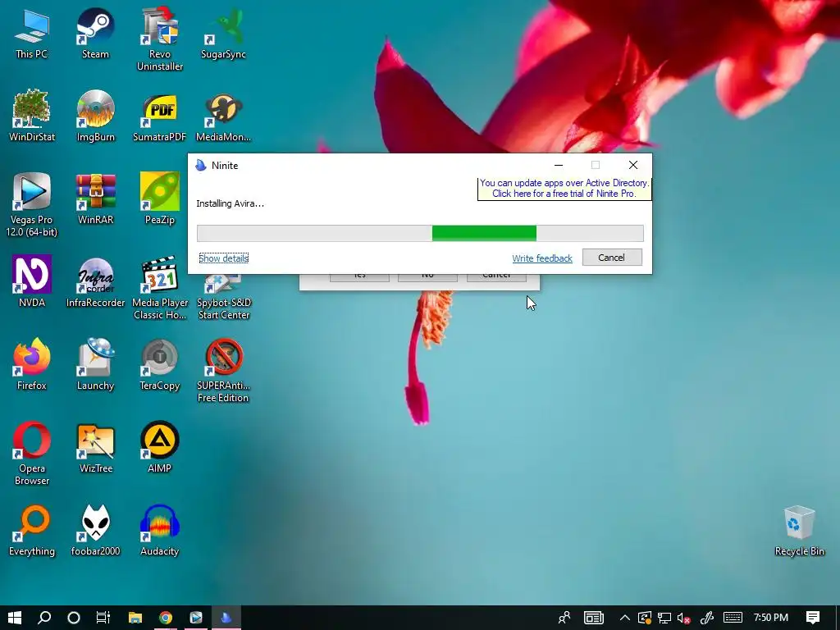Click the news tray icon beside People
840x630 pixels.
pos(594,618)
